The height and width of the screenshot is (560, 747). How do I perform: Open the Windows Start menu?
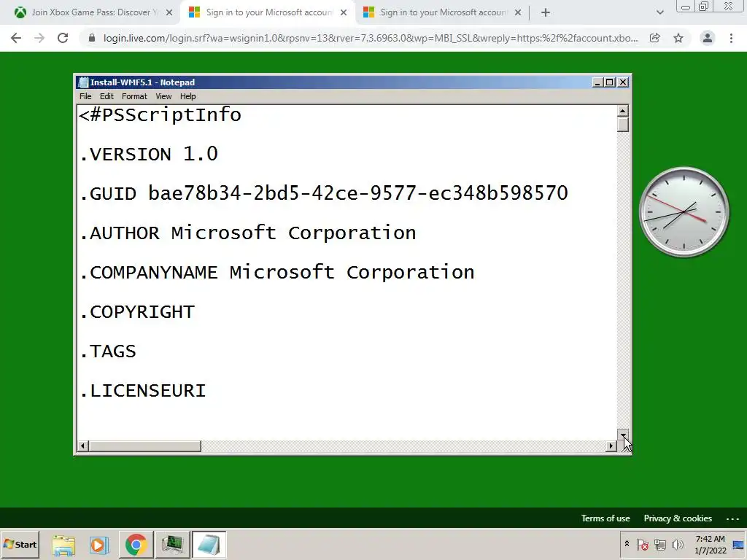(20, 544)
